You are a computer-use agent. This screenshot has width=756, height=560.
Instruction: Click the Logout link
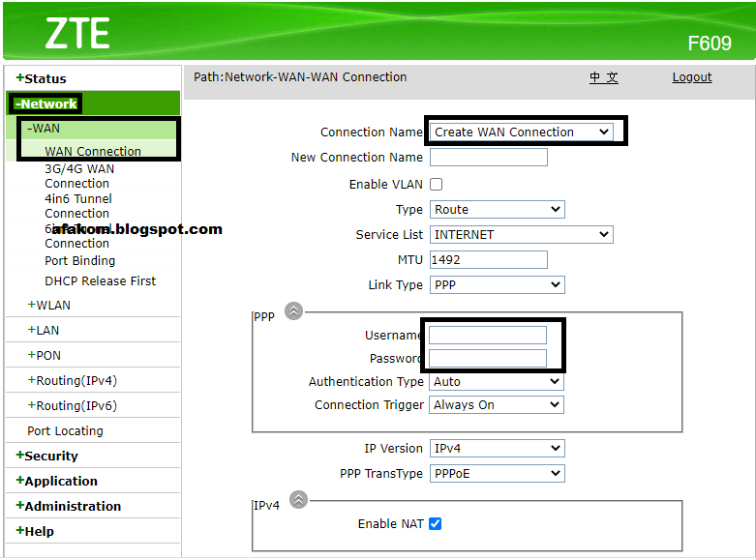[692, 77]
